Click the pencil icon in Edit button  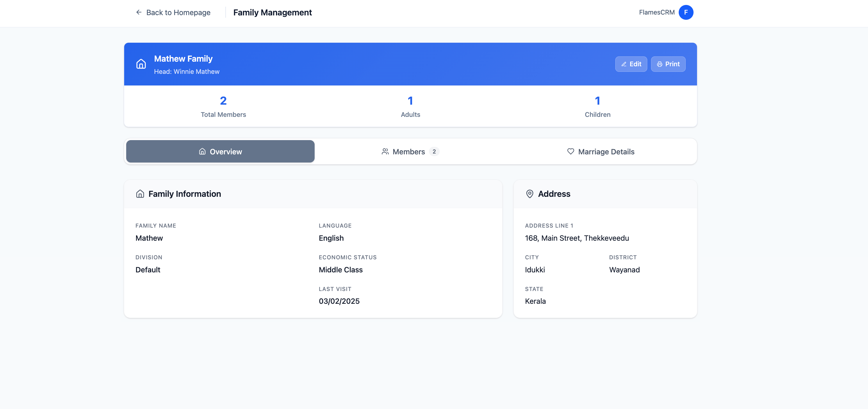click(x=624, y=64)
